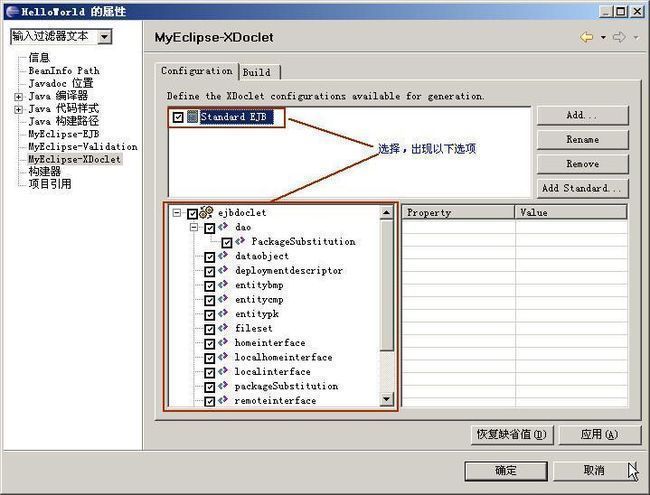Expand the Java 代码样式 tree node
The height and width of the screenshot is (495, 650).
18,110
